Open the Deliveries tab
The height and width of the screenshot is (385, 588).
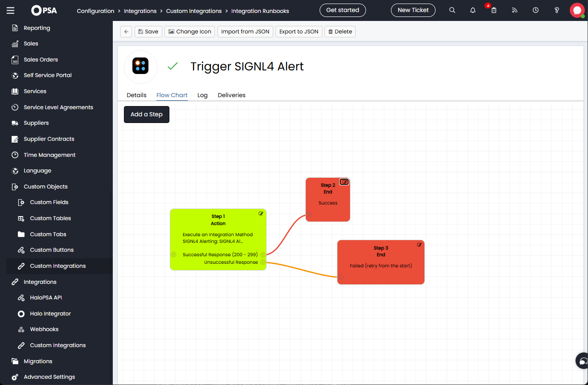232,95
